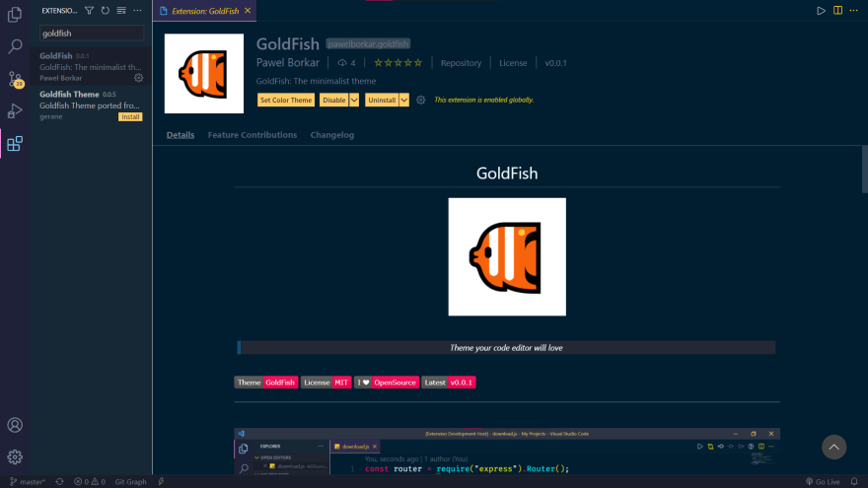Open Git Graph from status bar

click(x=130, y=482)
